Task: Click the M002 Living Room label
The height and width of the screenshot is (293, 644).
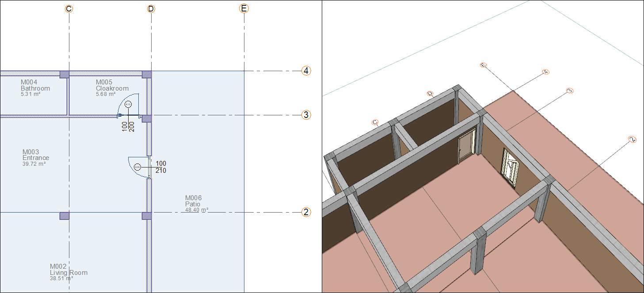Action: point(69,272)
